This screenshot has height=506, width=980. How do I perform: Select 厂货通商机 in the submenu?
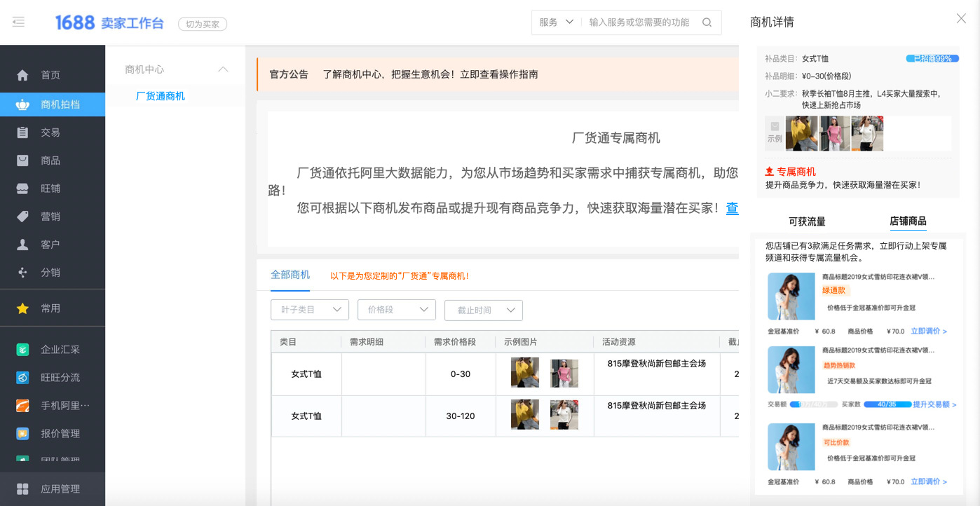(161, 96)
